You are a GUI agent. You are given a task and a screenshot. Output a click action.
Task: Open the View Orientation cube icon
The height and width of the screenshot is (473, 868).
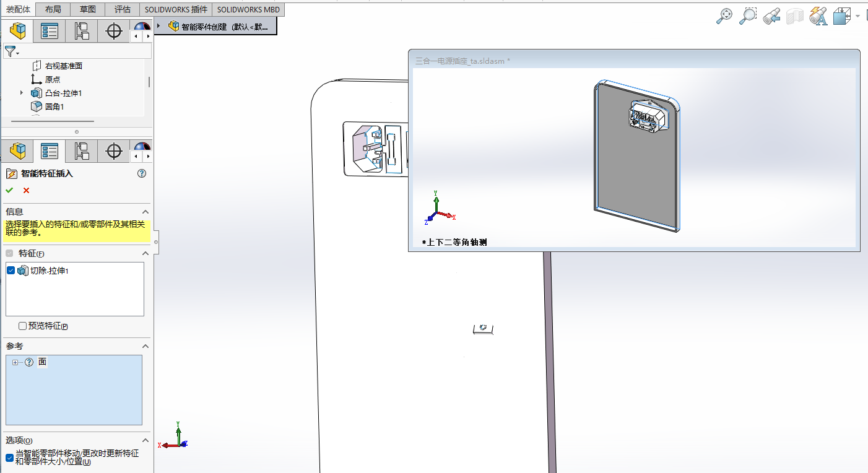coord(841,17)
